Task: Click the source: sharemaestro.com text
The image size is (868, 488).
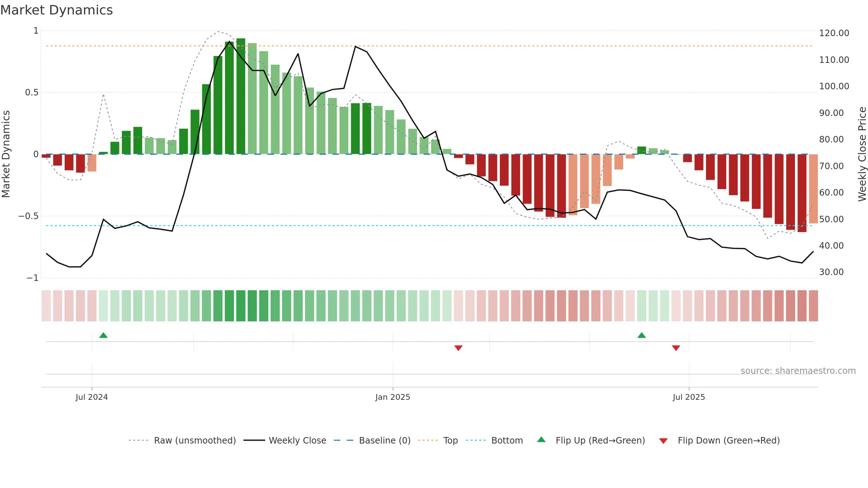Action: click(x=798, y=371)
